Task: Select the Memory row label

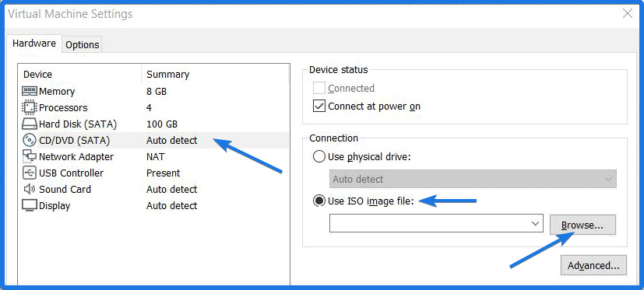Action: click(x=57, y=92)
